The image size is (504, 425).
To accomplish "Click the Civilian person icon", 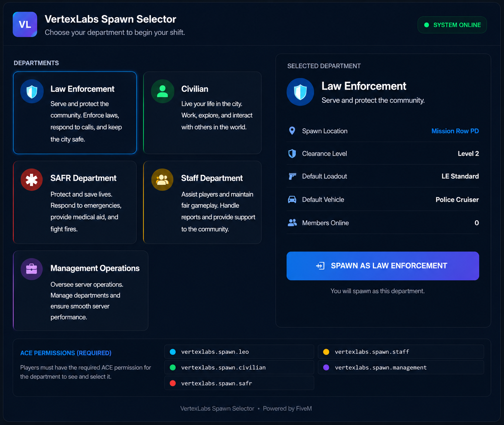I will coord(162,91).
